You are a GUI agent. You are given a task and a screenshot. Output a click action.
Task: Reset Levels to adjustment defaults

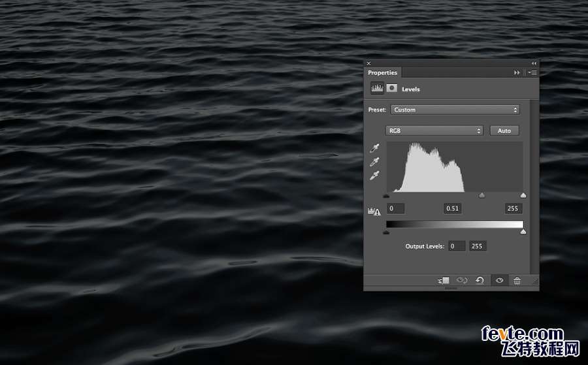(480, 280)
